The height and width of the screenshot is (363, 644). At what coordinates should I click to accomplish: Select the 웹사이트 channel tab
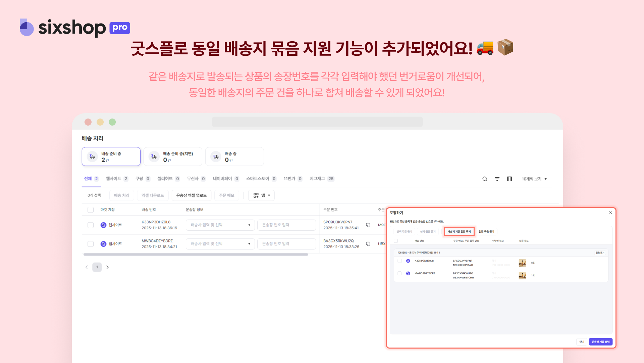(x=113, y=179)
